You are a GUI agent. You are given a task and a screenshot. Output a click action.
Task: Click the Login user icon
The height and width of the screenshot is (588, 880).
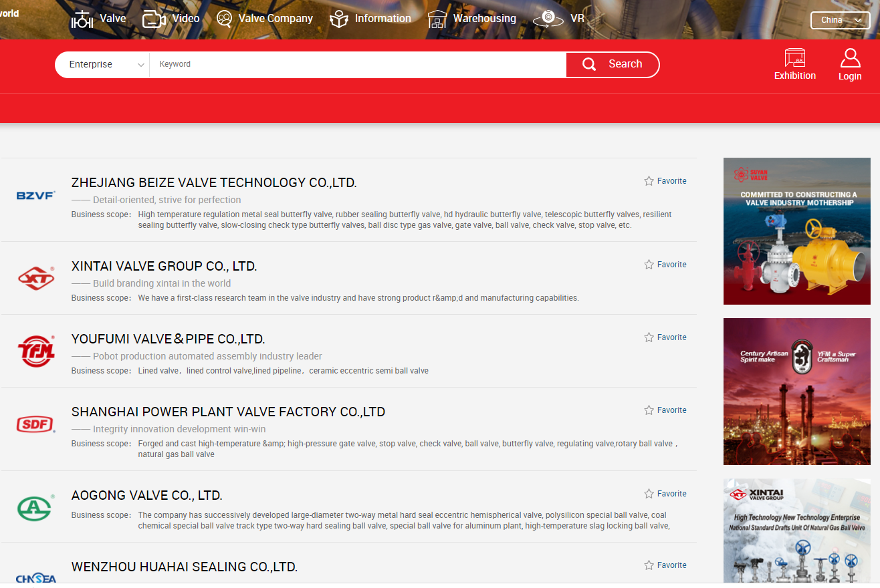coord(850,57)
